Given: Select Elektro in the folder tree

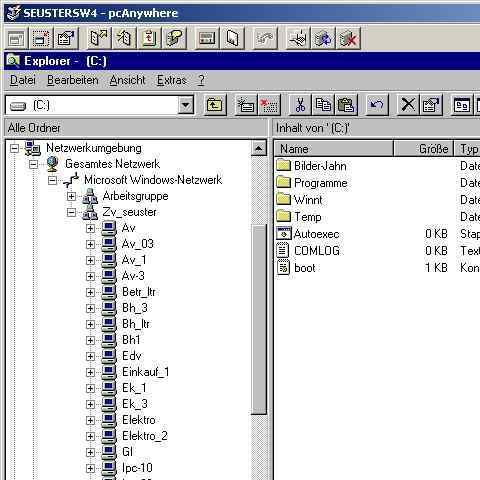Looking at the screenshot, I should point(139,420).
